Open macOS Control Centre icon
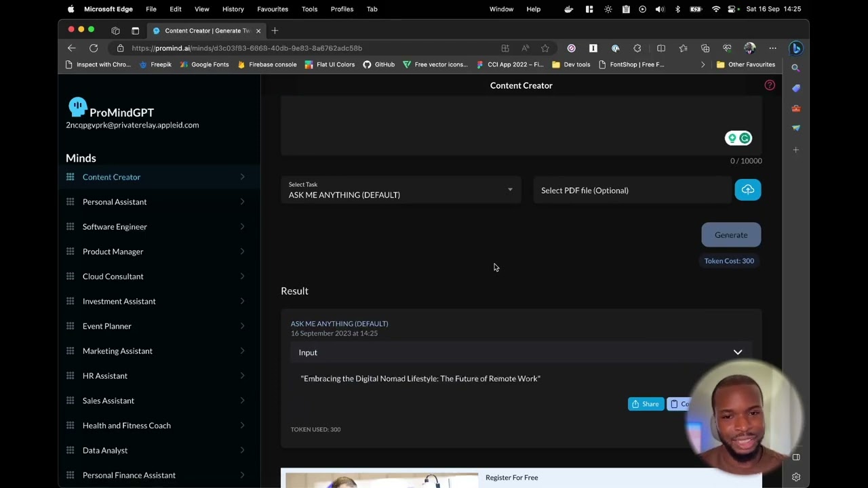868x488 pixels. coord(732,9)
